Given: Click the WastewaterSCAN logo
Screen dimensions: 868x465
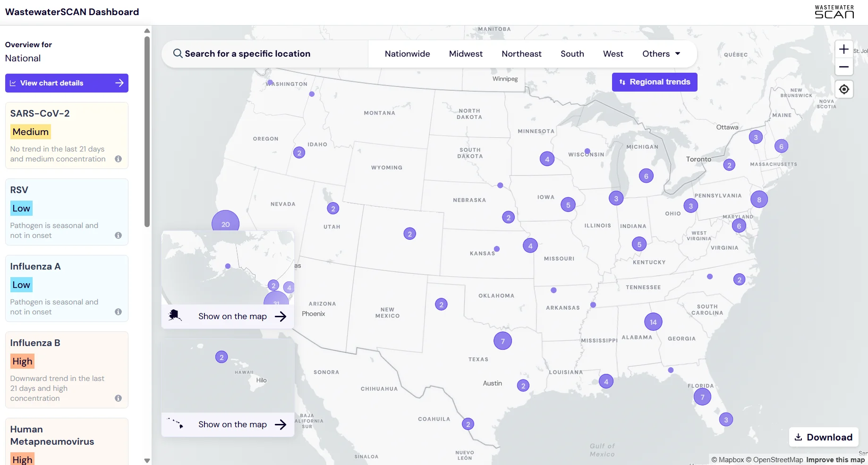Looking at the screenshot, I should click(834, 12).
